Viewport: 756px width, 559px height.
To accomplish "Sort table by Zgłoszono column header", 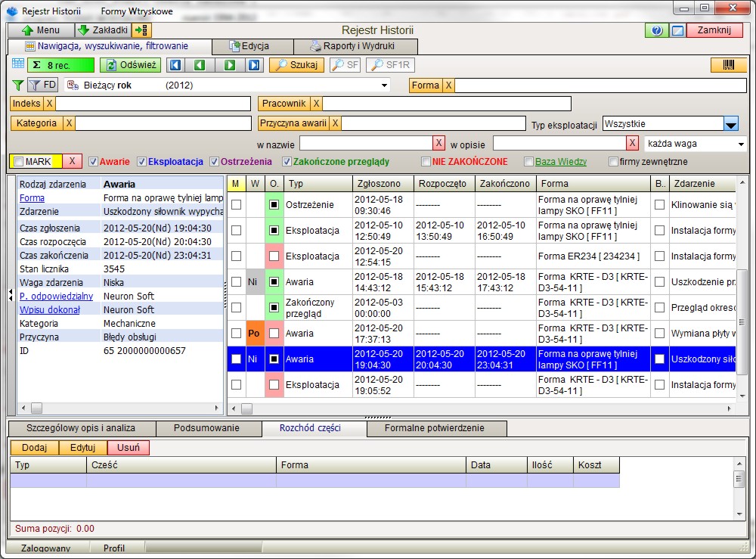I will click(383, 184).
